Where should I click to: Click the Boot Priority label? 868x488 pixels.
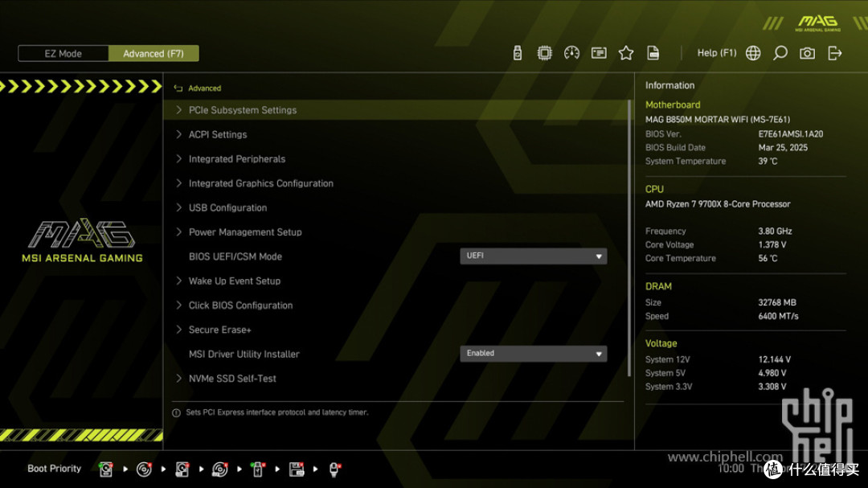click(x=55, y=469)
